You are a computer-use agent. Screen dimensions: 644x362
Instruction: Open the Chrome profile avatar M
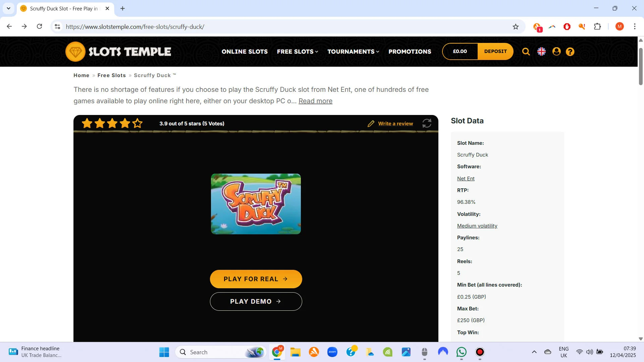point(620,26)
